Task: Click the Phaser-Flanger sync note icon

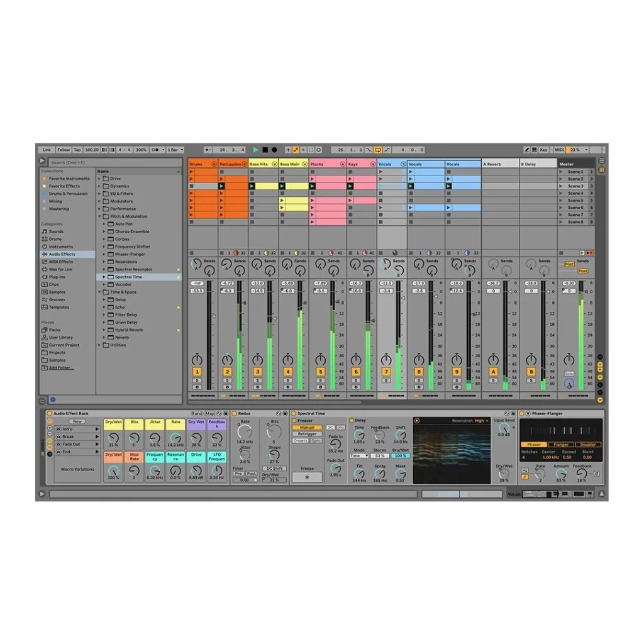Action: [x=525, y=477]
